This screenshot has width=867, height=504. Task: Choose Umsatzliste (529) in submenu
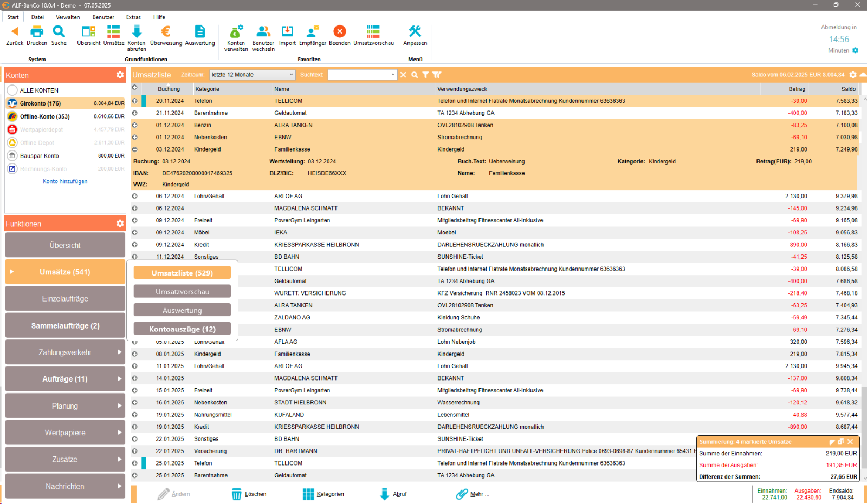click(x=182, y=273)
